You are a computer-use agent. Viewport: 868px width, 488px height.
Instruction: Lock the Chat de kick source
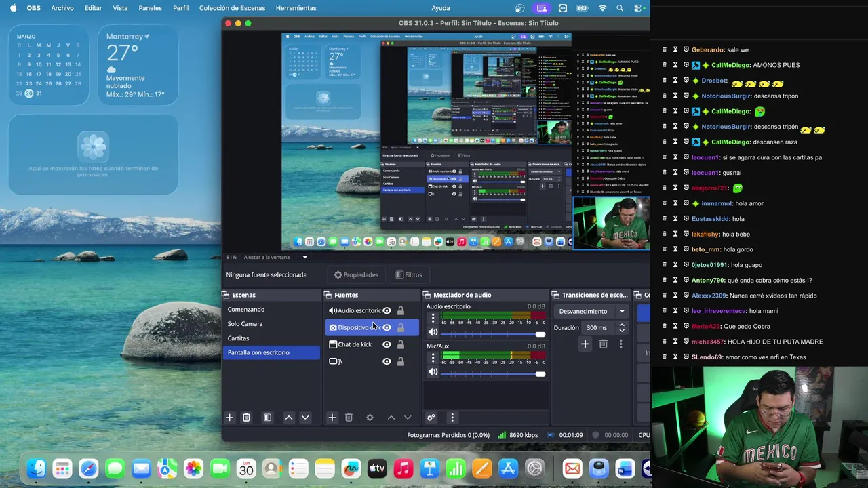click(x=401, y=344)
